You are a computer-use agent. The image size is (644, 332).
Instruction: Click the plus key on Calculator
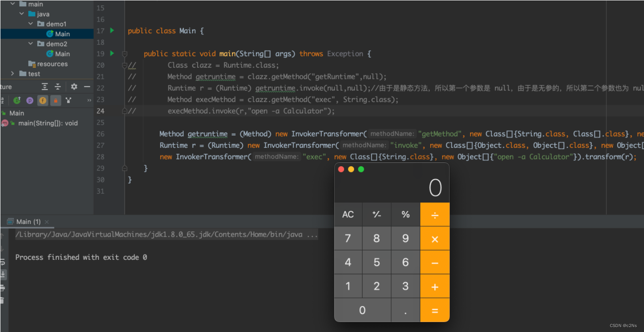[x=435, y=286]
